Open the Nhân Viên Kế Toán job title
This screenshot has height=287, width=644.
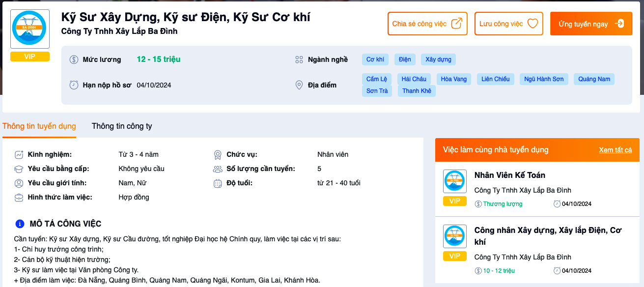point(510,175)
